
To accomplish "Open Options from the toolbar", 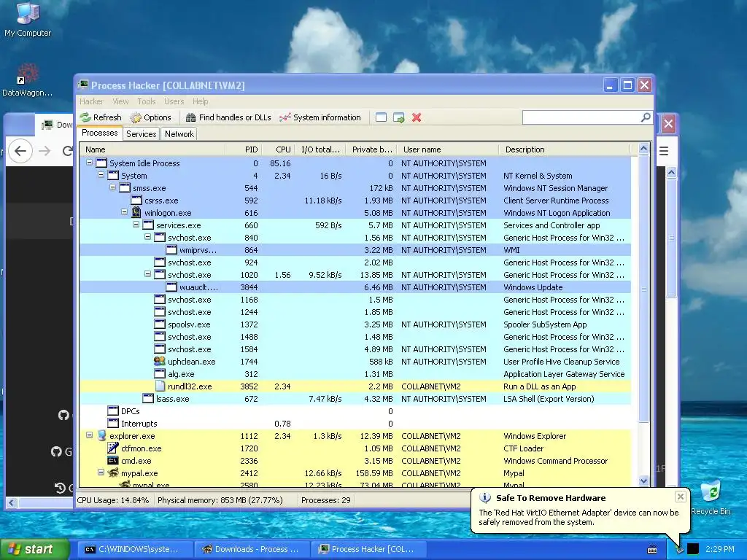I will pos(150,117).
